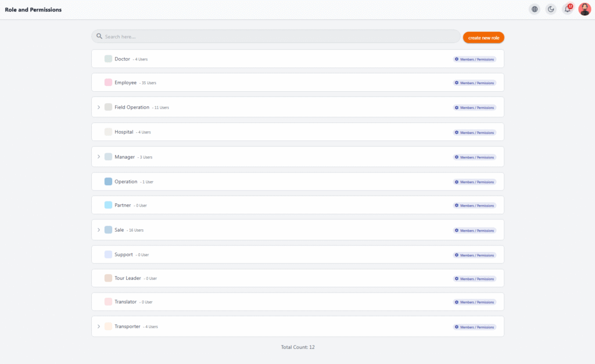This screenshot has width=595, height=364.
Task: Click the '16 Users' count text
Action: [x=136, y=230]
